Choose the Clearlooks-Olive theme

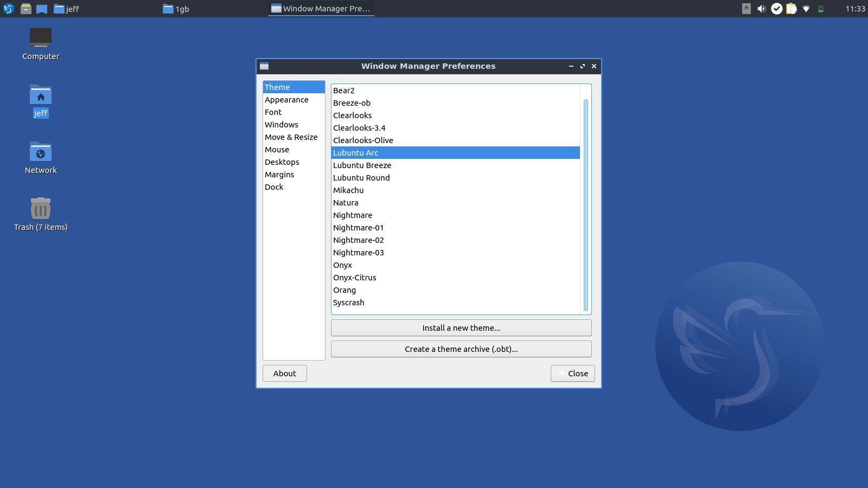tap(456, 140)
